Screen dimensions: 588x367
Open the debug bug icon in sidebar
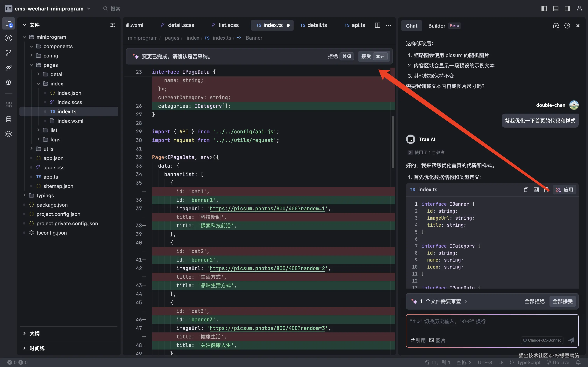coord(9,82)
